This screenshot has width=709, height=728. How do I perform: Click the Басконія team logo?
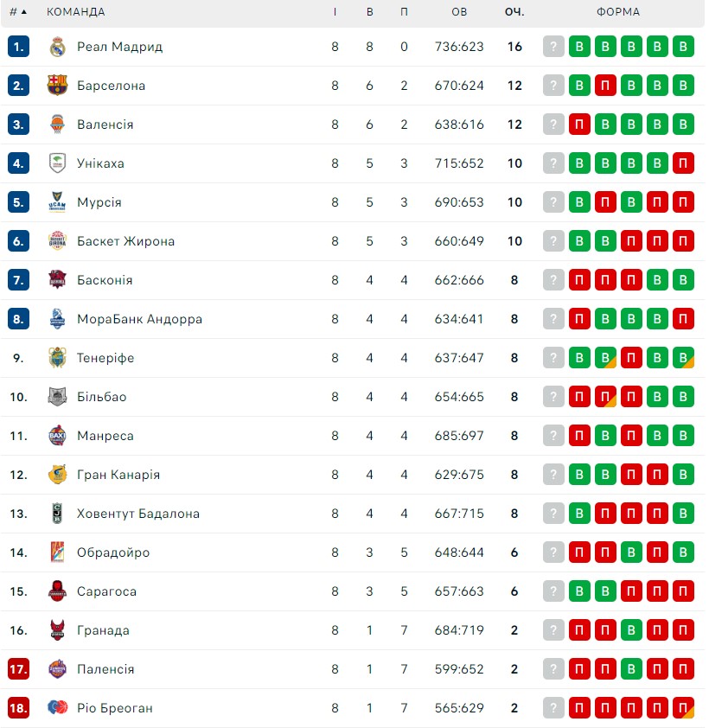point(57,280)
